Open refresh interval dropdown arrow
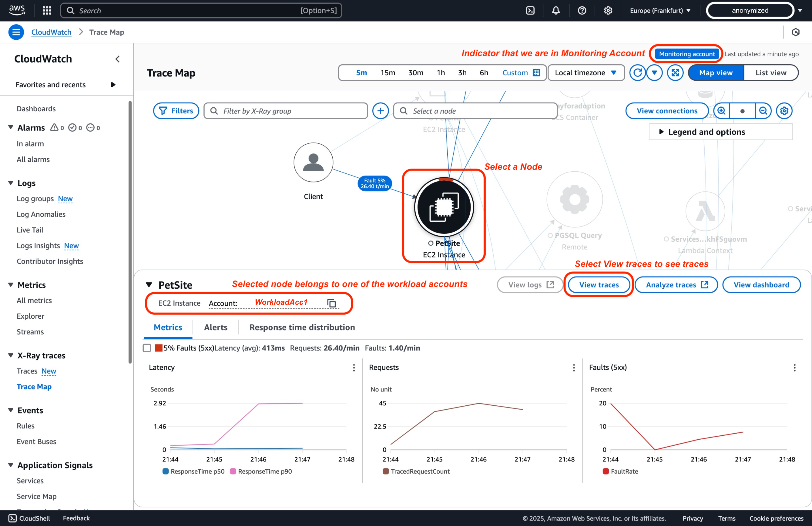 click(x=654, y=73)
